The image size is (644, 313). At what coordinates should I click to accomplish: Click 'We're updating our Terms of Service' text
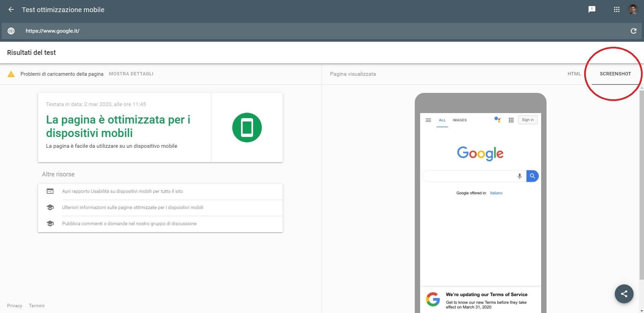point(486,294)
